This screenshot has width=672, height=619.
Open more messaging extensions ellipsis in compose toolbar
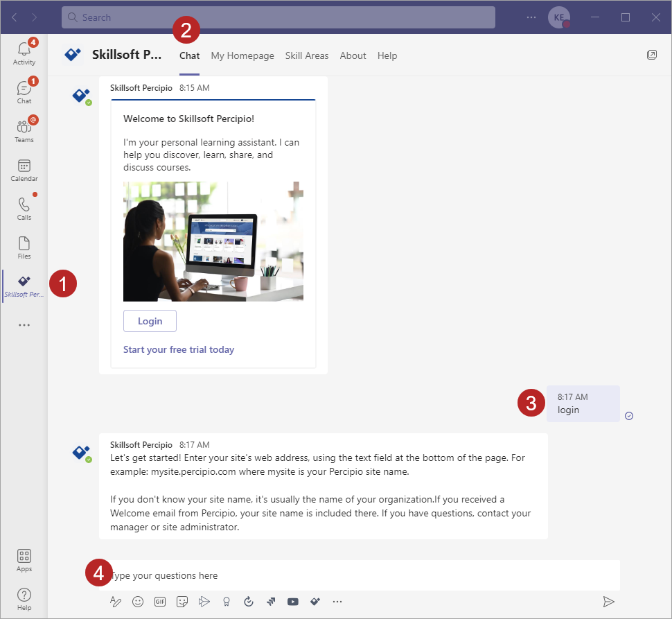(337, 602)
